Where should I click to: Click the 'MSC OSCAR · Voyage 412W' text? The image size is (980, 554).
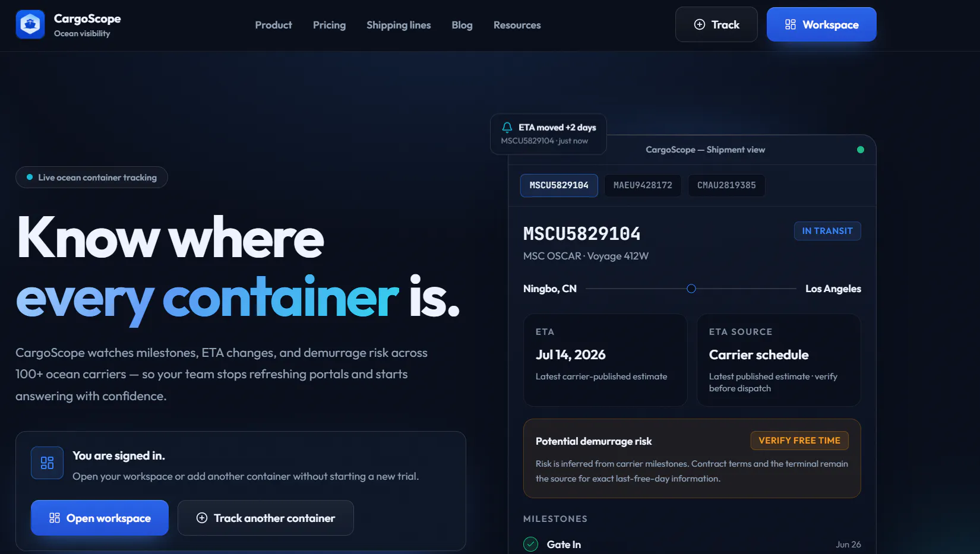pyautogui.click(x=586, y=256)
